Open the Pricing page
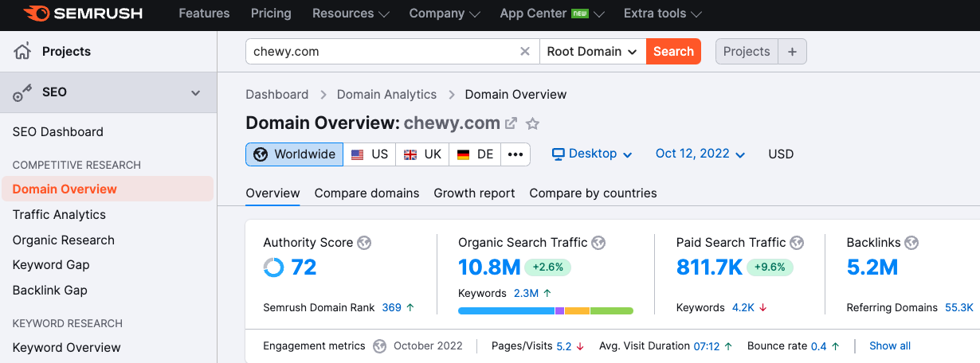Screen dimensions: 980x363 tap(271, 14)
